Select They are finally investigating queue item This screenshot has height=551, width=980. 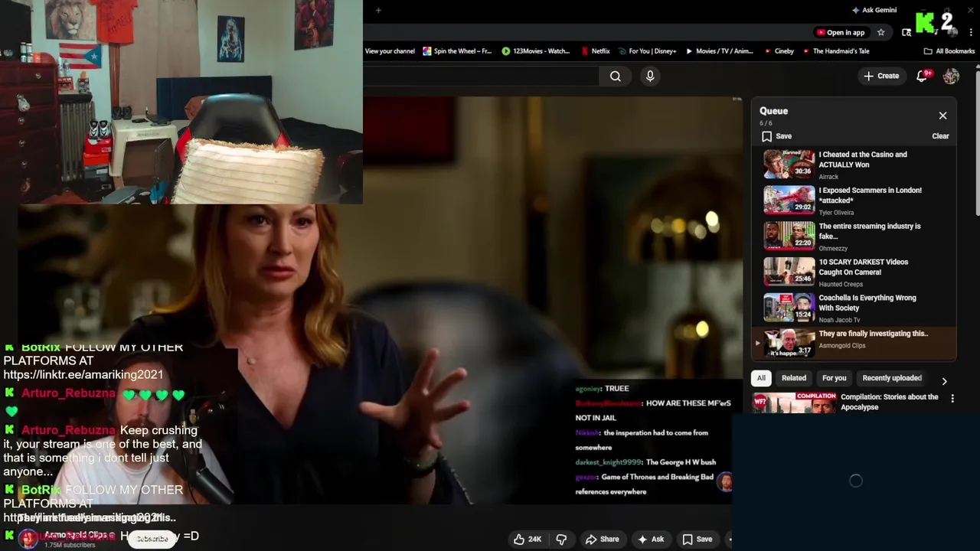click(x=854, y=343)
